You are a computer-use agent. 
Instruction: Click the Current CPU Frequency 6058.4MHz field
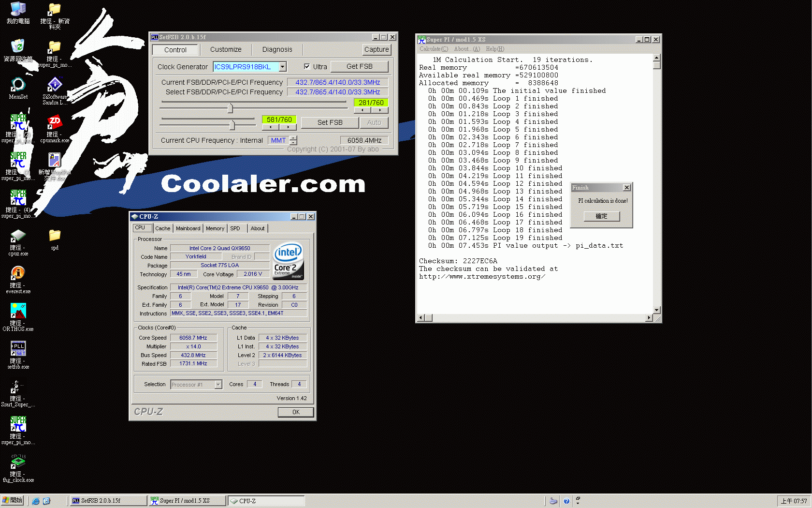click(364, 140)
